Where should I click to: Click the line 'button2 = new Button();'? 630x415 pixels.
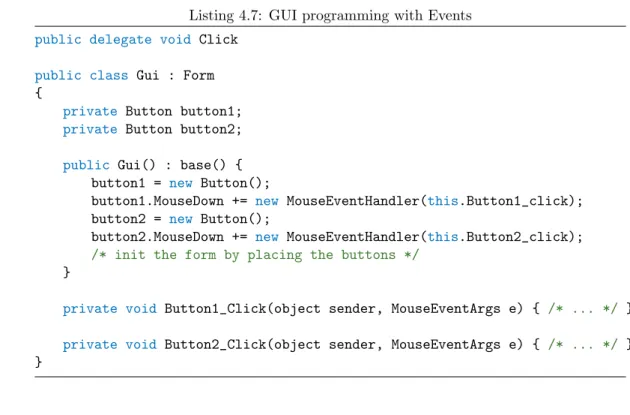click(x=180, y=219)
